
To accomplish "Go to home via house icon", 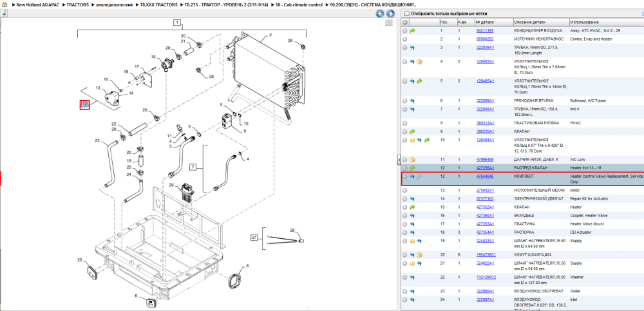I will click(5, 5).
